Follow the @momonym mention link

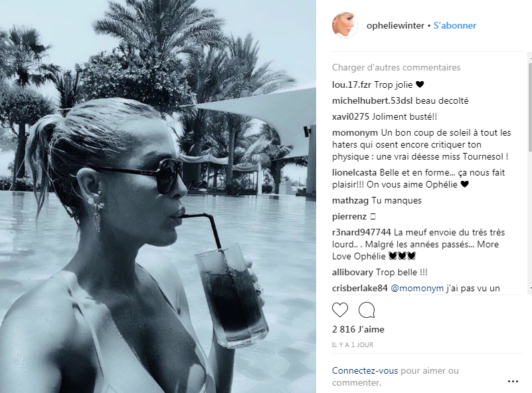pyautogui.click(x=417, y=288)
